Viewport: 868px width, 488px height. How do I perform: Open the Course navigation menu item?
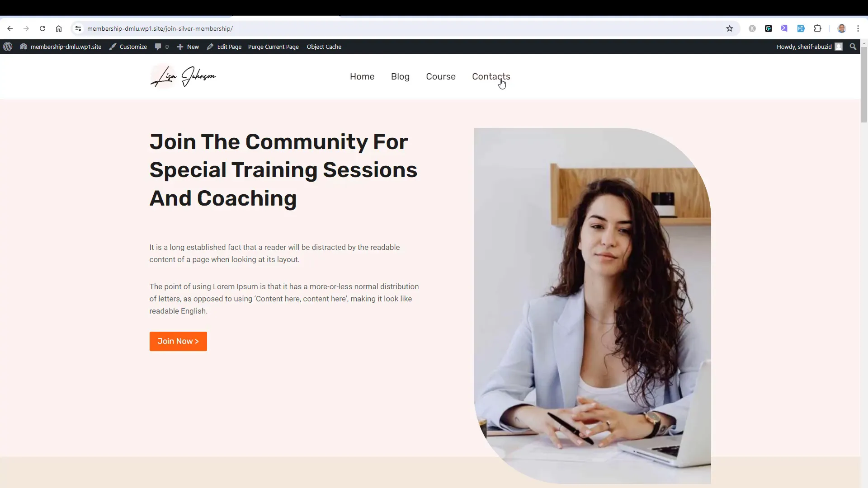[441, 76]
